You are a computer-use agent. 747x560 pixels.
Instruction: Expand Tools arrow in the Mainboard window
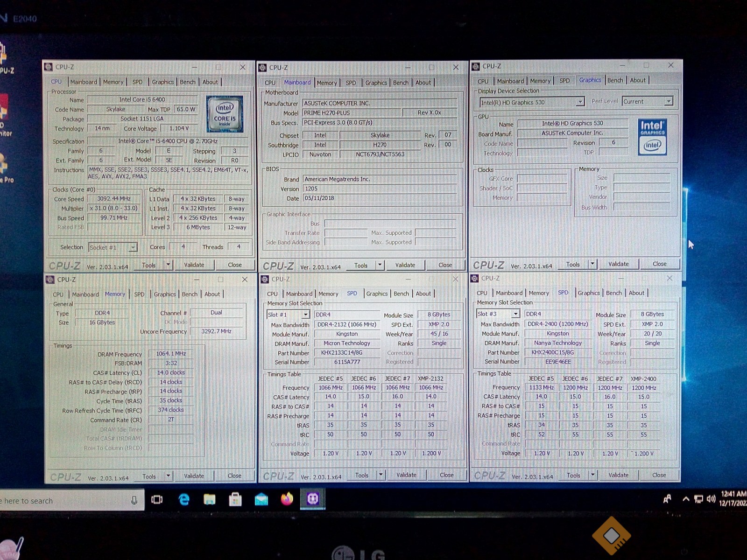[x=380, y=265]
